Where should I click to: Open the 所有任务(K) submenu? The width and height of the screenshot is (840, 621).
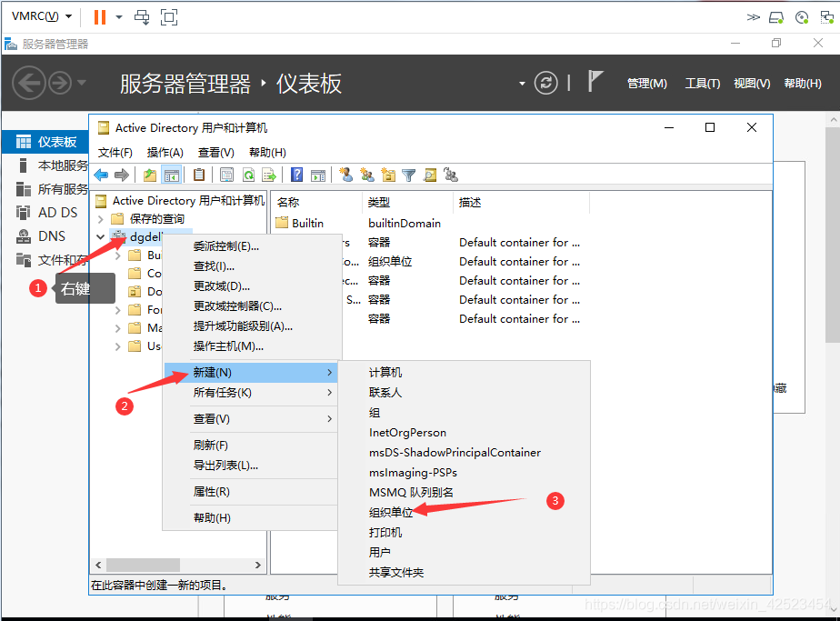[x=250, y=393]
